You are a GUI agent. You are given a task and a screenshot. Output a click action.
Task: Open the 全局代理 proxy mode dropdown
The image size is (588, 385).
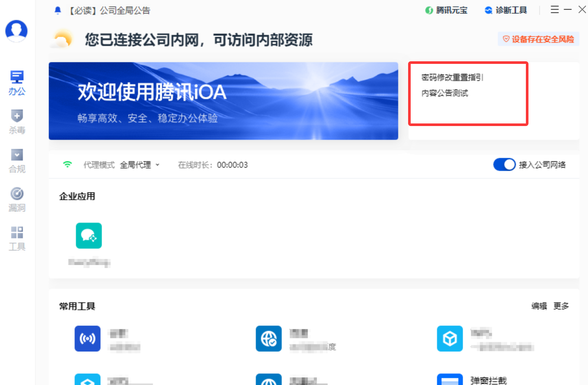tap(140, 165)
